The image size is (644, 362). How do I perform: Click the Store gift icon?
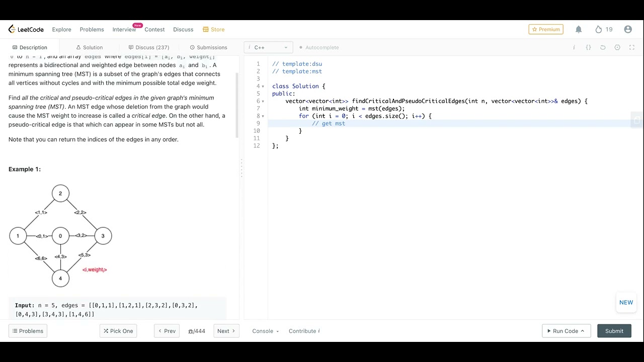click(205, 29)
